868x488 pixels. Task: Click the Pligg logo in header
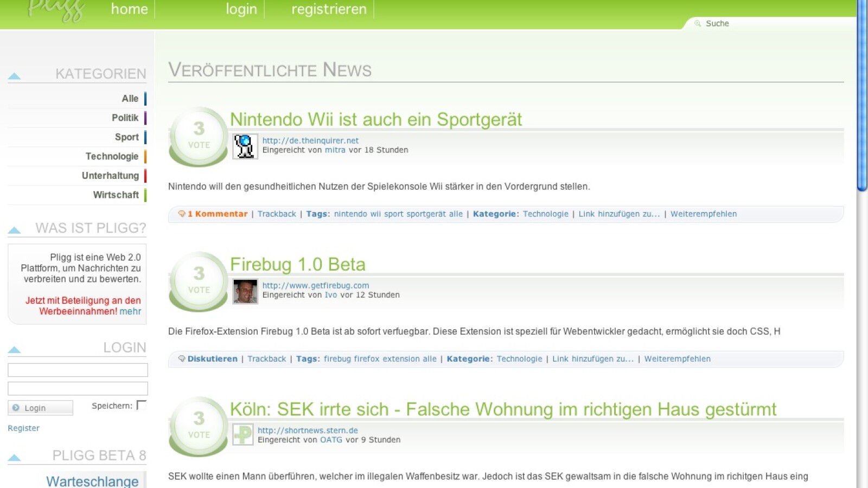[x=57, y=11]
